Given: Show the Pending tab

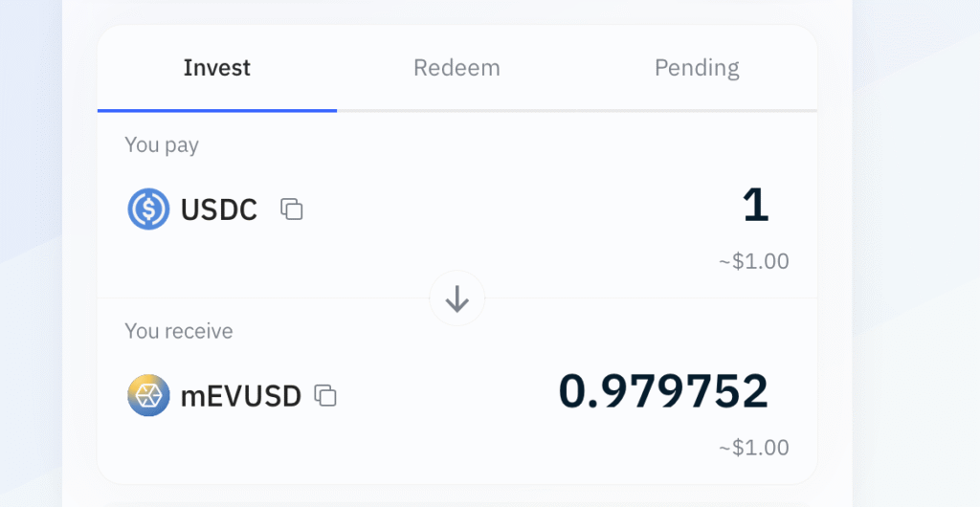Looking at the screenshot, I should (x=697, y=68).
